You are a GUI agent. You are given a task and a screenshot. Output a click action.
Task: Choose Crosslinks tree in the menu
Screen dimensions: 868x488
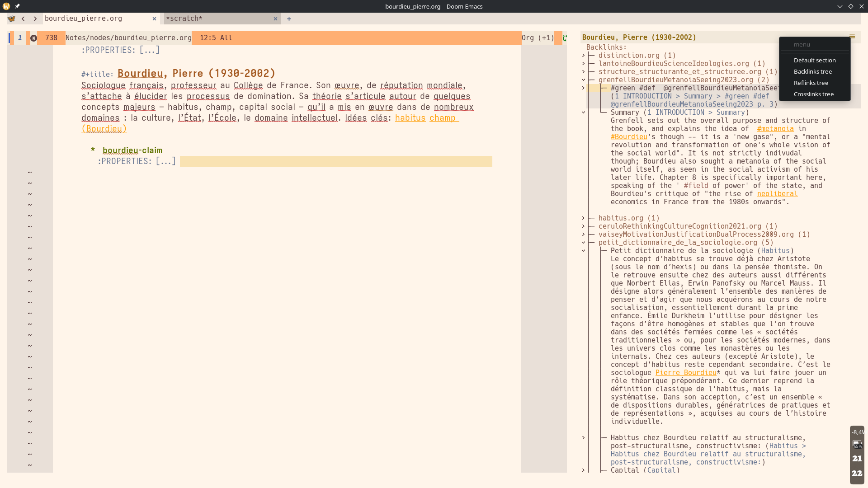click(x=814, y=94)
